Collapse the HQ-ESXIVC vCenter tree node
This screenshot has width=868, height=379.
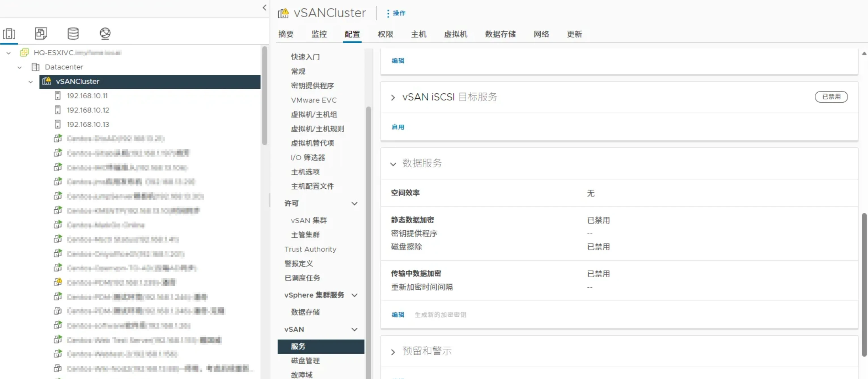tap(9, 53)
